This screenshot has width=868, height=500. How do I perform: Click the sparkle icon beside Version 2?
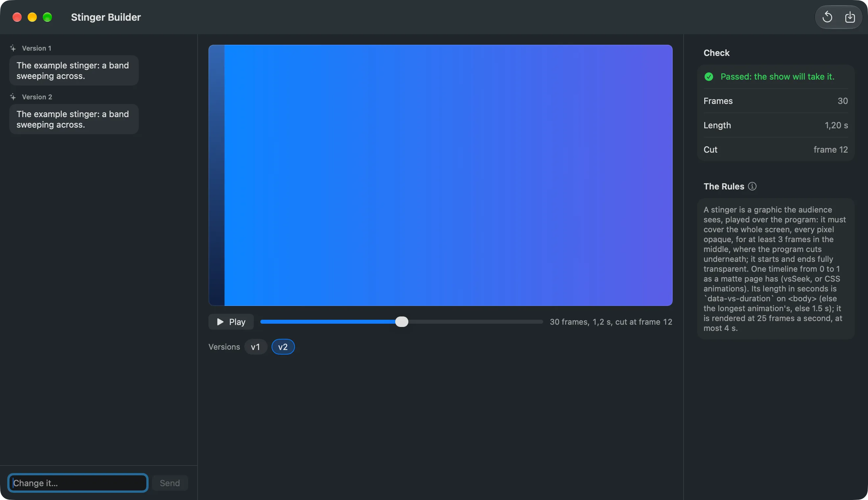13,97
